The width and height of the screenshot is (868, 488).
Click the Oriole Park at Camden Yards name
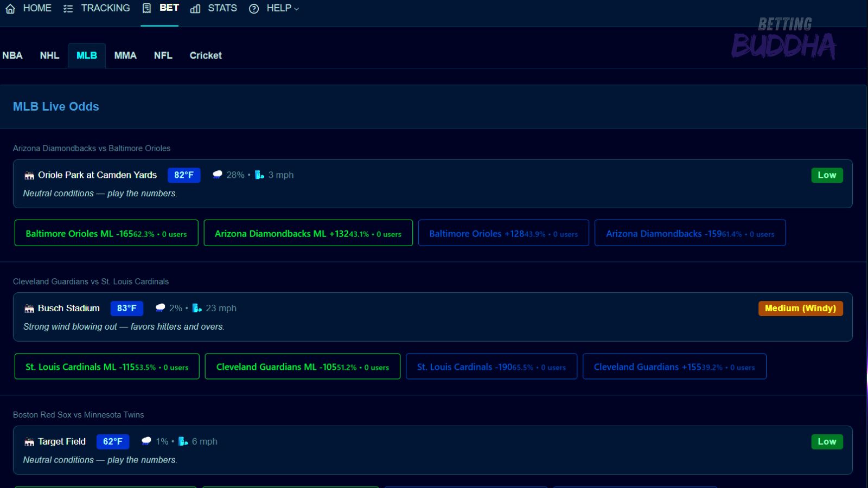coord(97,175)
